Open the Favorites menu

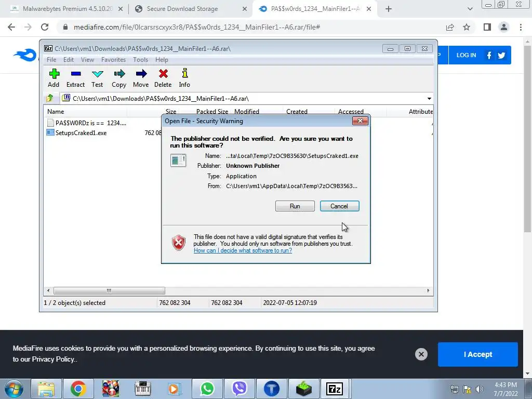pos(113,60)
